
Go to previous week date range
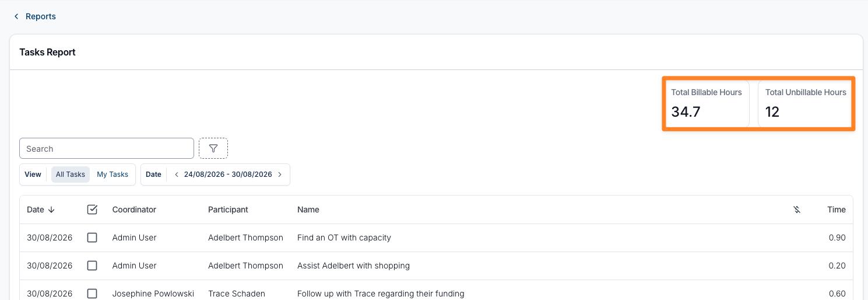177,175
